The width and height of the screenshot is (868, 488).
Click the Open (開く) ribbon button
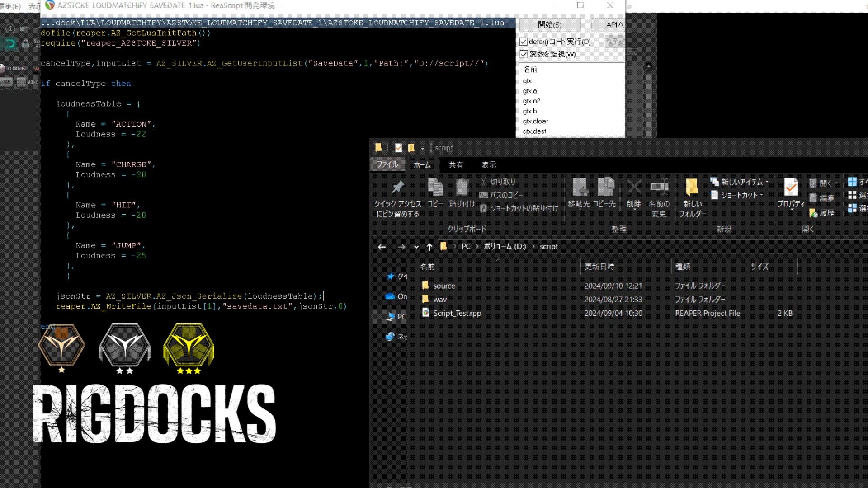822,183
